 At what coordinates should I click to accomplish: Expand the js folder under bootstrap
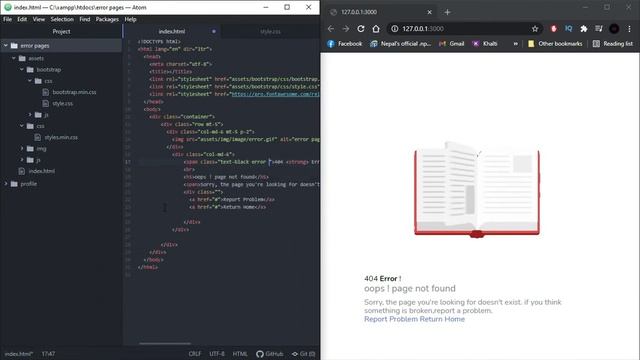30,115
